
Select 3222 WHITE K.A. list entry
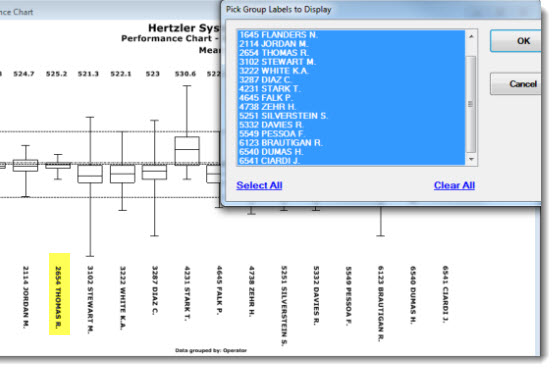(x=351, y=71)
